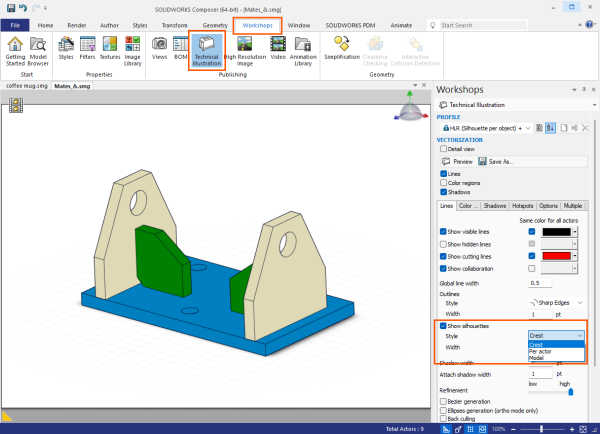Open the cutting lines color dropdown arrow

[575, 256]
